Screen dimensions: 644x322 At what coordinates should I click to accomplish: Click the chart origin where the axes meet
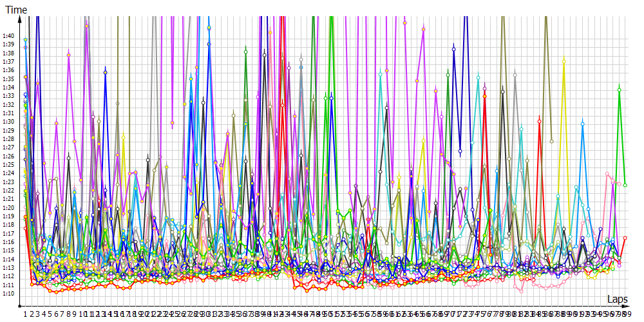tap(20, 306)
